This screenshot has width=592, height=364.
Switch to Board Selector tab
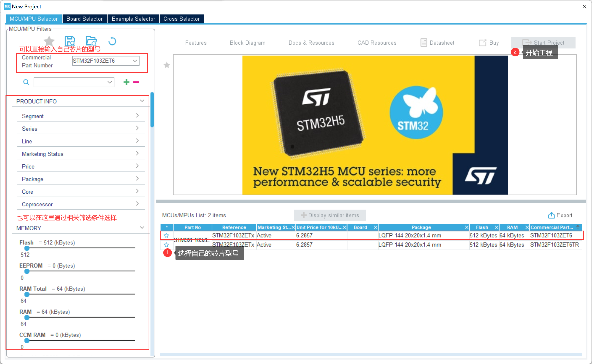point(84,19)
